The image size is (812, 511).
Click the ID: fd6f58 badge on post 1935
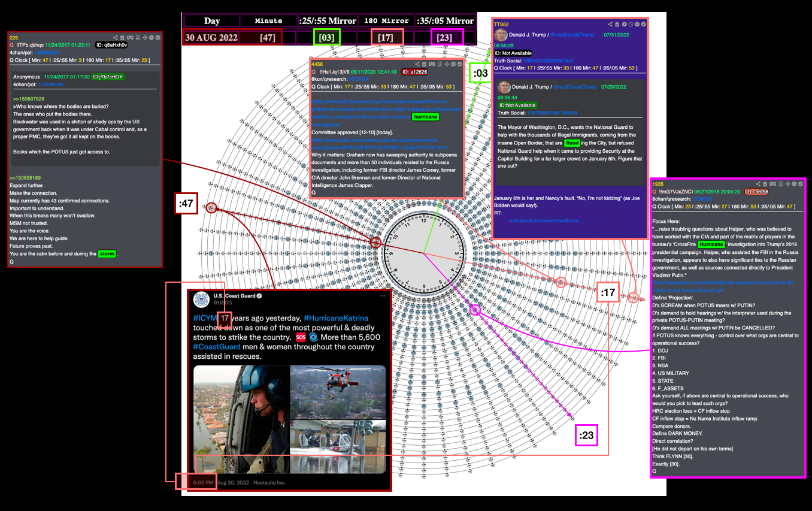point(756,192)
